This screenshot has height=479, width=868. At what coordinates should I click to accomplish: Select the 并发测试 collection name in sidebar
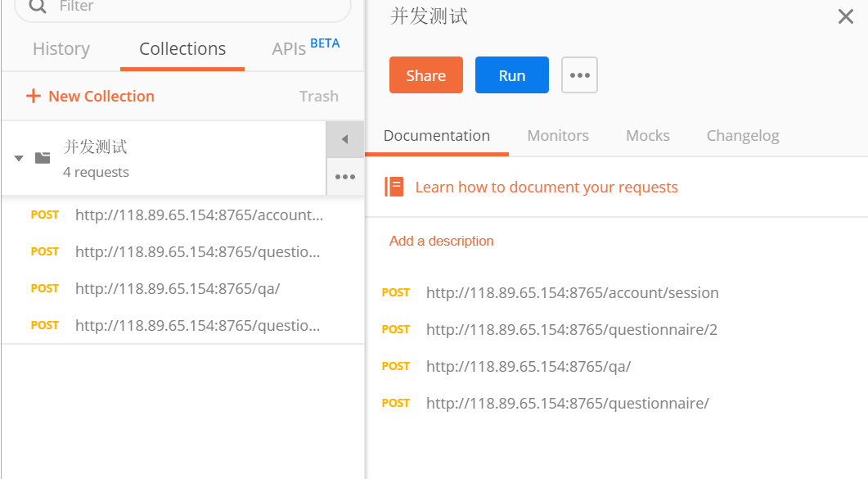coord(95,147)
